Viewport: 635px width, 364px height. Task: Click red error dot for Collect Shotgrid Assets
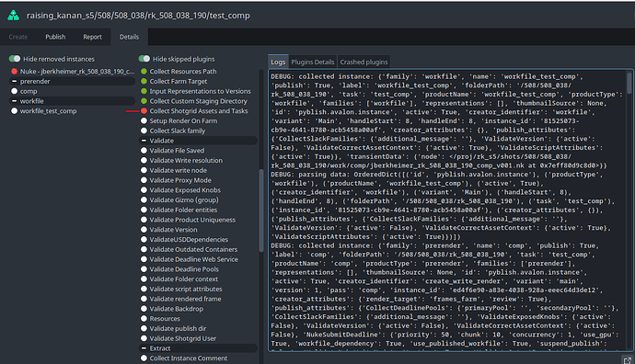point(144,111)
